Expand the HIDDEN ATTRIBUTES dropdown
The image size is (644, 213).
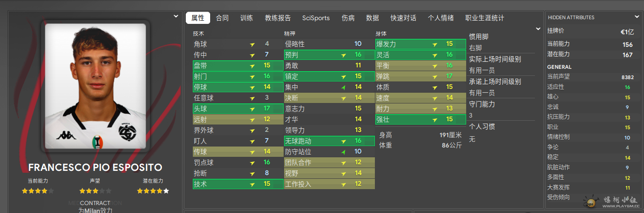(x=637, y=17)
